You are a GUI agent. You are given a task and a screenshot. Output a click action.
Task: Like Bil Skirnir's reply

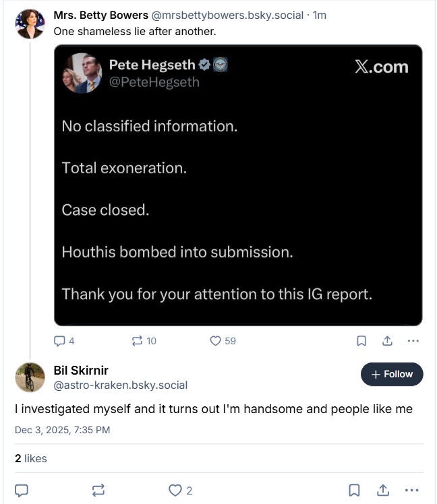(175, 490)
